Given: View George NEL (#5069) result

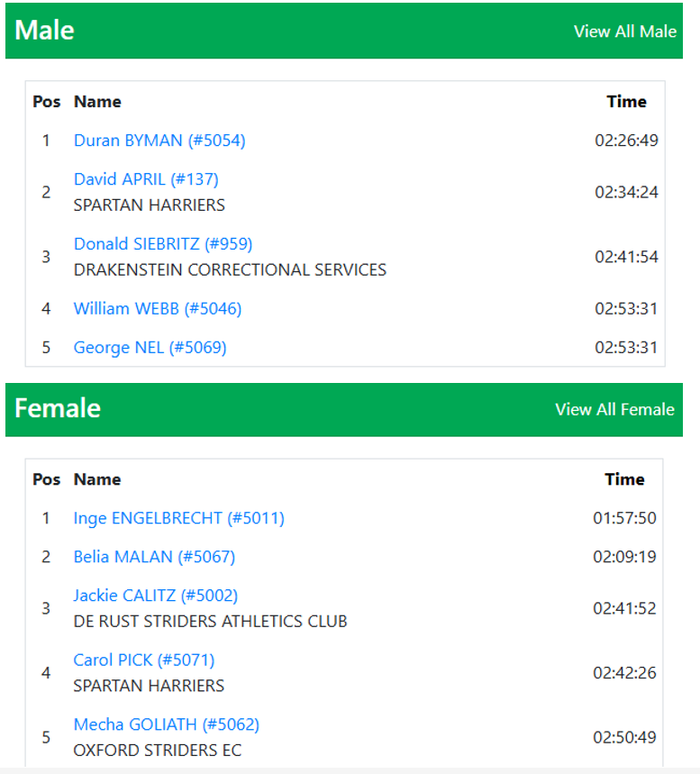Looking at the screenshot, I should 150,348.
